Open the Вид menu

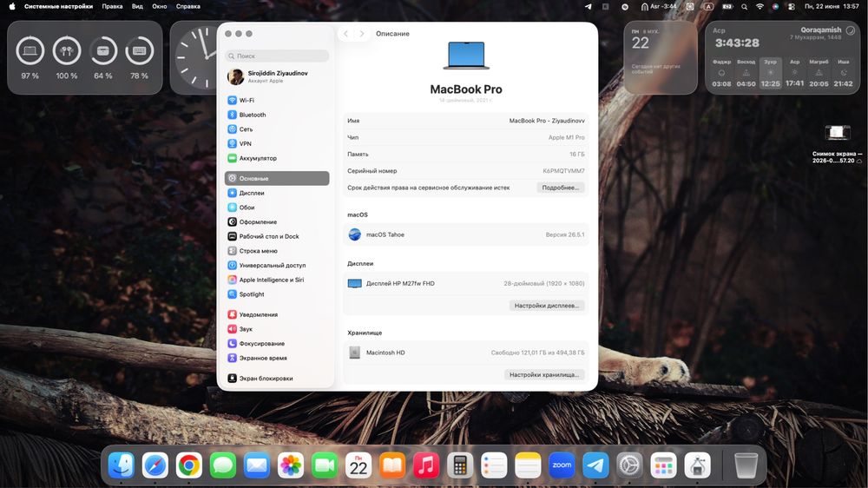pos(137,7)
